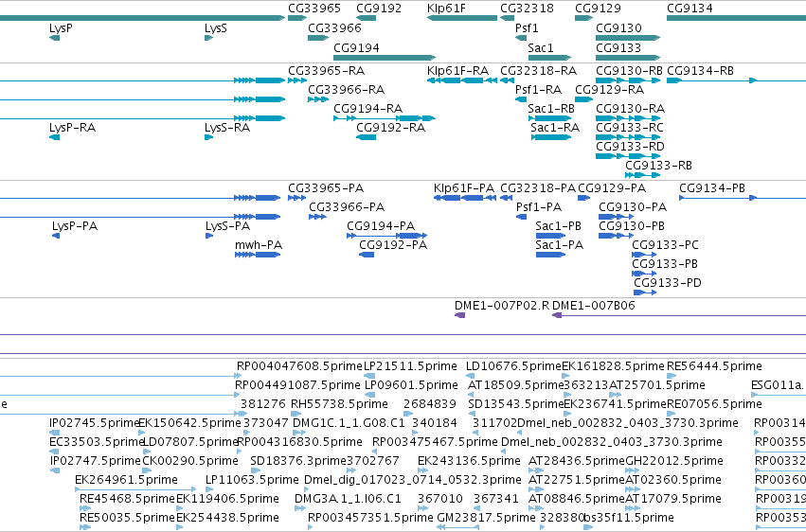The height and width of the screenshot is (532, 806).
Task: Click the DMG1C.1_1.G08.C1 EST
Action: 297,434
